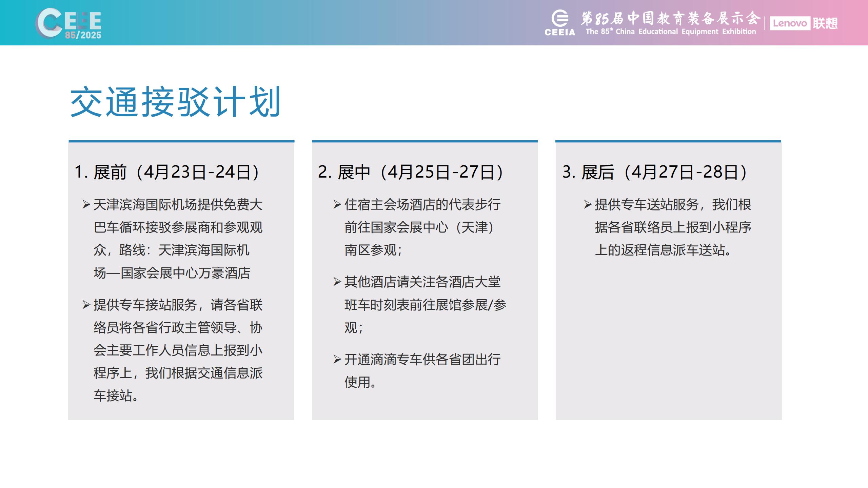
Task: Click the CEEIA emblem icon
Action: (560, 18)
